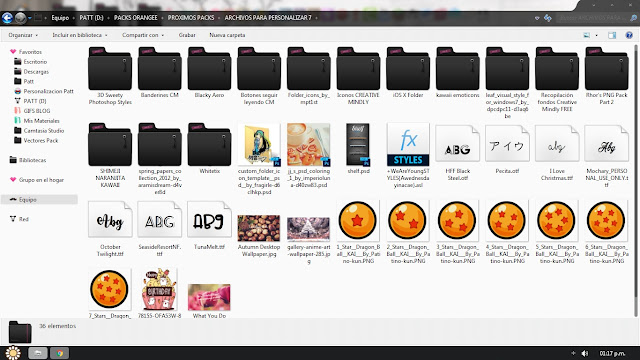Create a new folder with Nueva carpeta
This screenshot has width=640, height=360.
pyautogui.click(x=227, y=35)
